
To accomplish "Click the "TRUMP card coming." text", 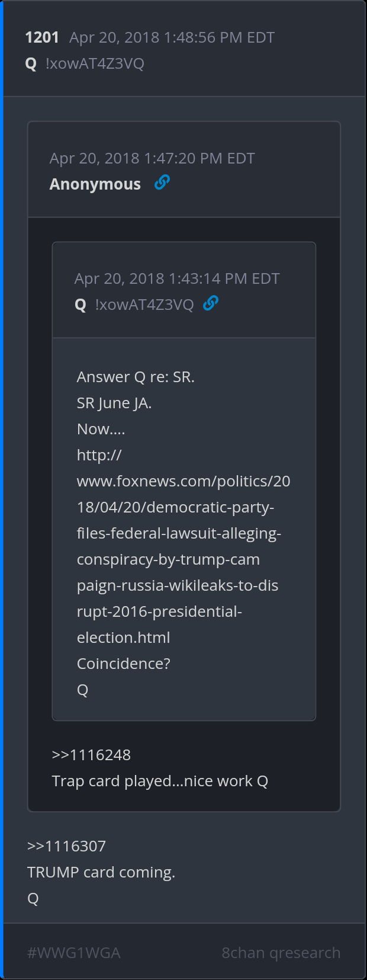I will point(101,872).
